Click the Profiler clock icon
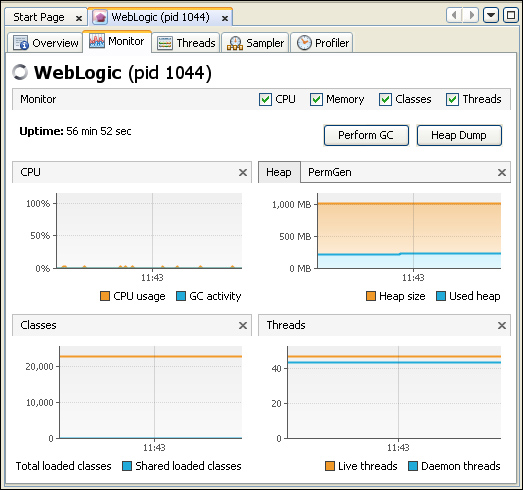Viewport: 523px width, 490px height. click(x=304, y=43)
